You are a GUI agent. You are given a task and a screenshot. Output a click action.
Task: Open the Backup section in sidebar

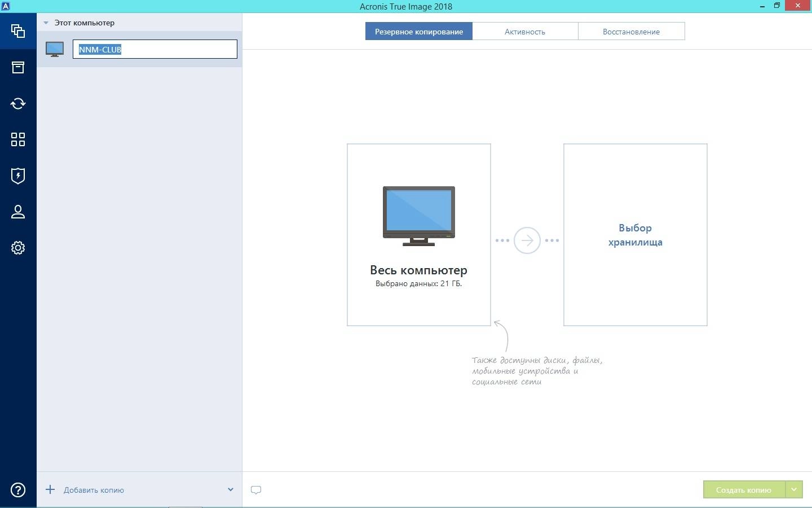click(x=18, y=31)
